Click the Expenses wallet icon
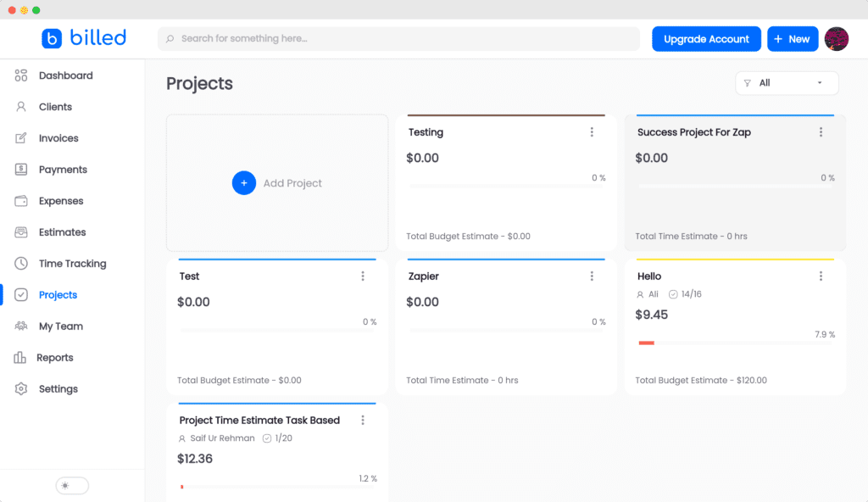The image size is (868, 502). pos(21,201)
